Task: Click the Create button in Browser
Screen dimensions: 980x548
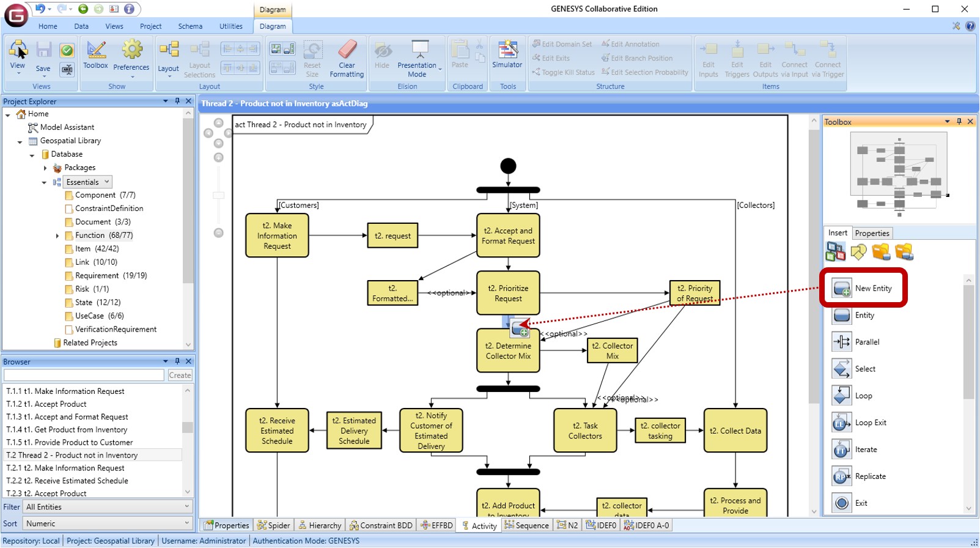Action: [180, 376]
